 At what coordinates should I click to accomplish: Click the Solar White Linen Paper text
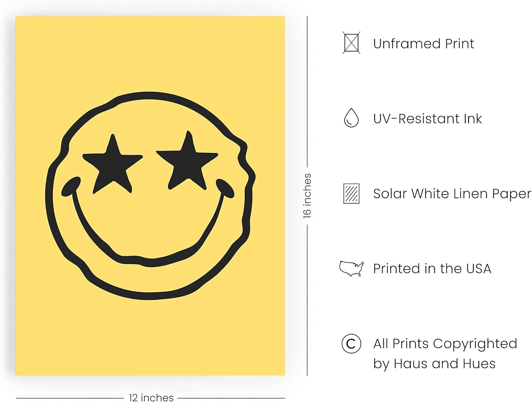tap(452, 194)
